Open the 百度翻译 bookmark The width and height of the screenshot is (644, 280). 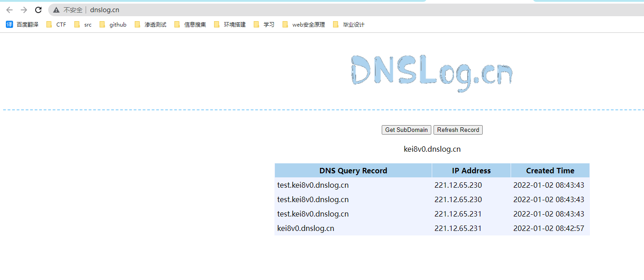point(22,25)
